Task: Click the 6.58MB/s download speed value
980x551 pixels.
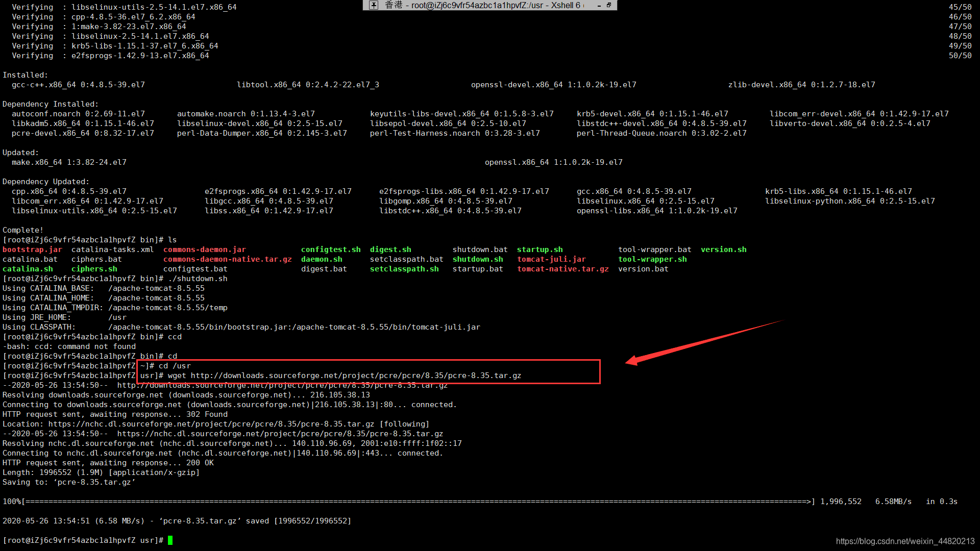Action: click(893, 502)
